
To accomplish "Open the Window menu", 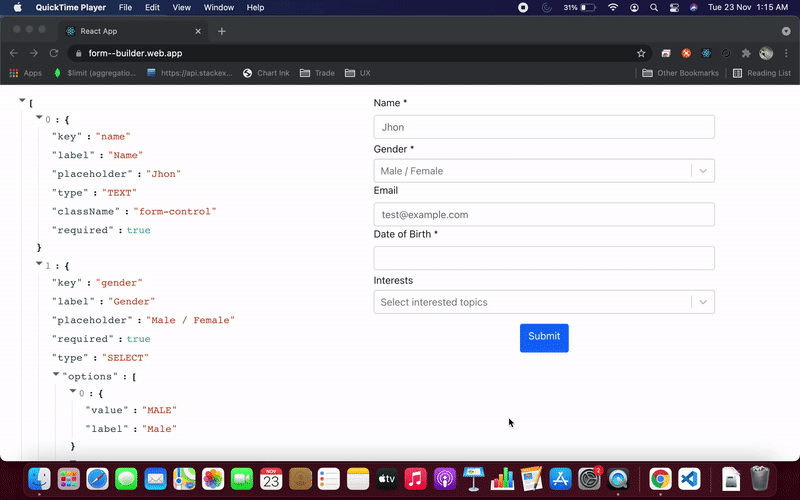I will point(219,8).
